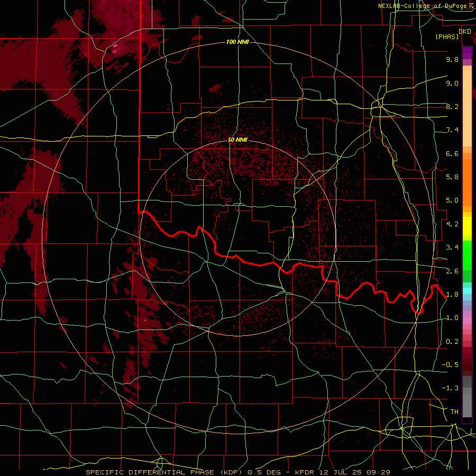Click the 5.8 value on color scale

tap(452, 177)
